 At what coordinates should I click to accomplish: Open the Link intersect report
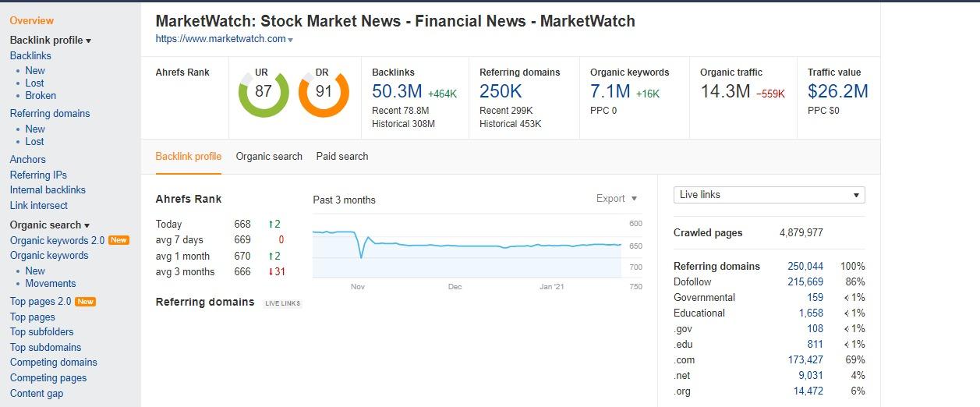[x=39, y=205]
